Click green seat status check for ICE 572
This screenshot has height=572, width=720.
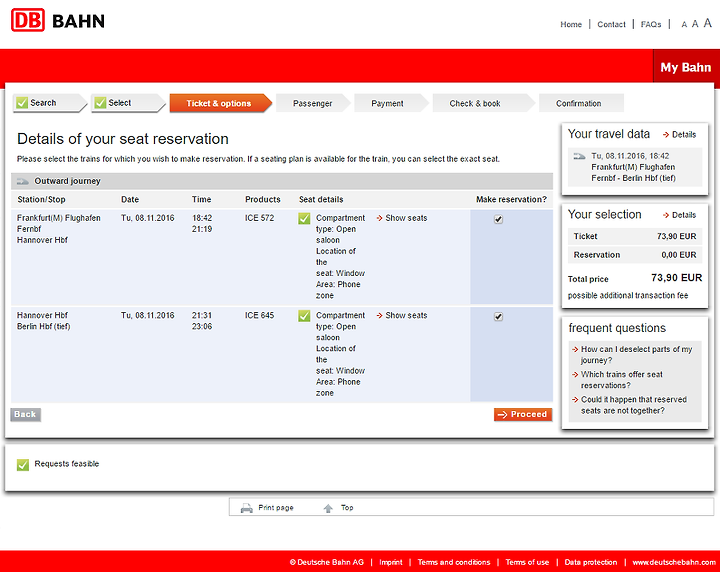pyautogui.click(x=304, y=219)
